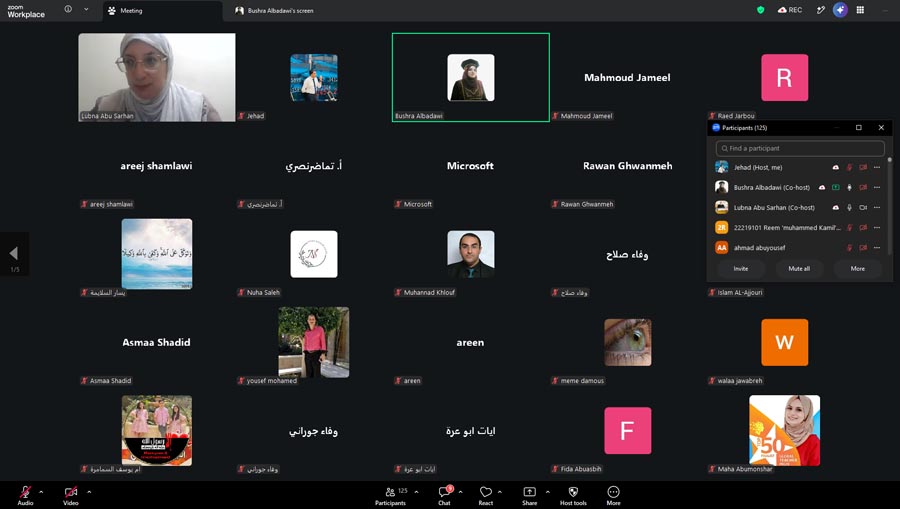Open the Share screen icon
Image resolution: width=900 pixels, height=509 pixels.
click(529, 492)
